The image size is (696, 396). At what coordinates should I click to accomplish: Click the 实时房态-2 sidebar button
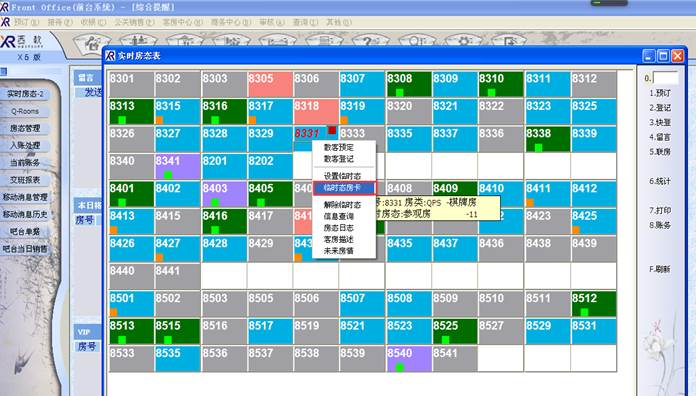(25, 94)
